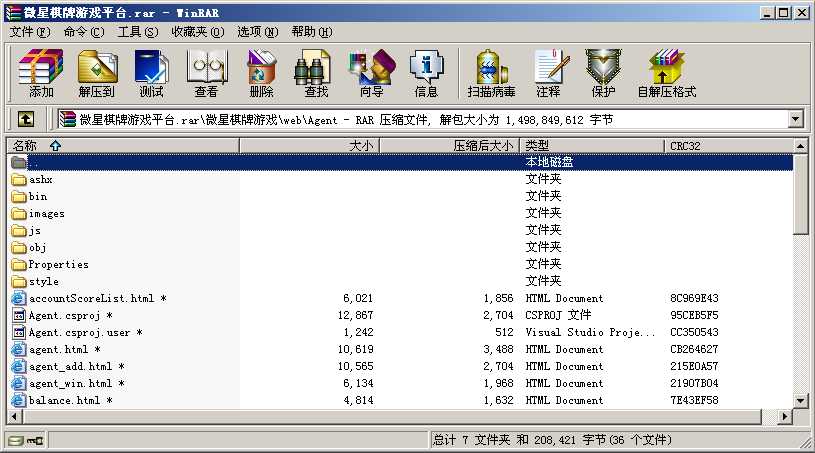The width and height of the screenshot is (815, 453).
Task: Click the vertical scrollbar down arrow
Action: 800,401
